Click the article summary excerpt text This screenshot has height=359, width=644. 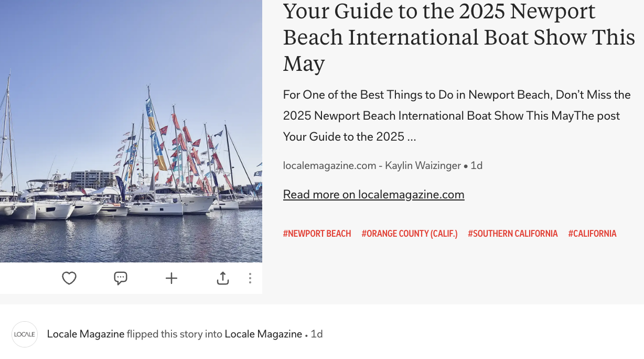456,115
